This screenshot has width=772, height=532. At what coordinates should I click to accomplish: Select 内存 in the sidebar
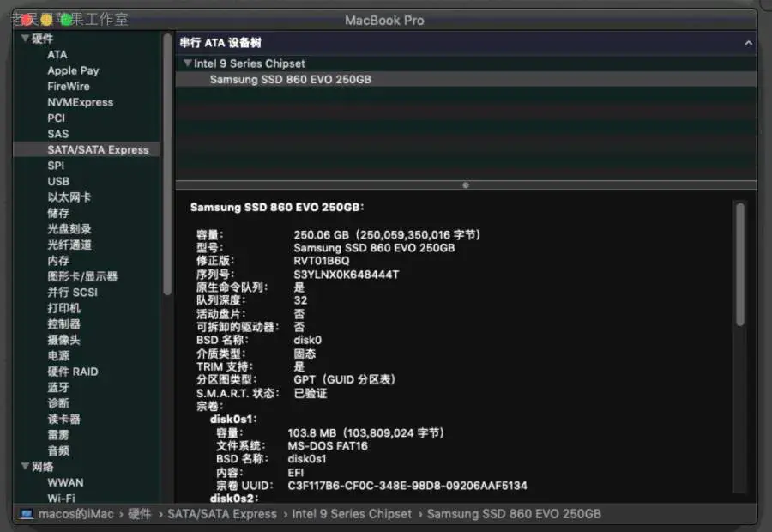tap(58, 260)
